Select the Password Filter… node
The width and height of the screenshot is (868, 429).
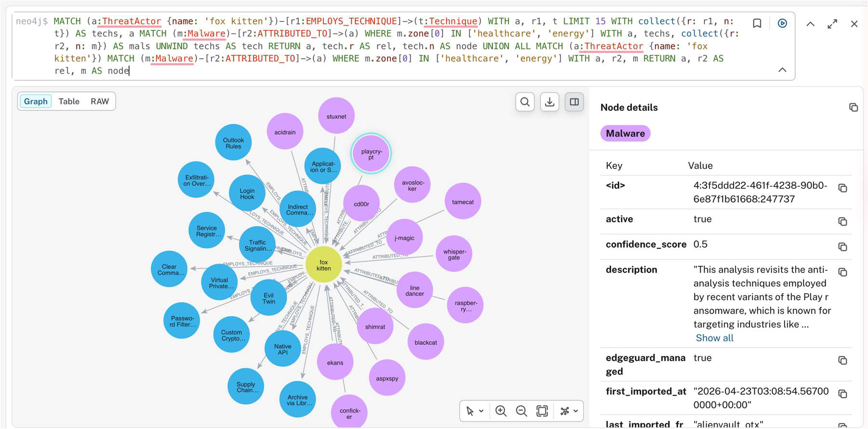point(182,321)
